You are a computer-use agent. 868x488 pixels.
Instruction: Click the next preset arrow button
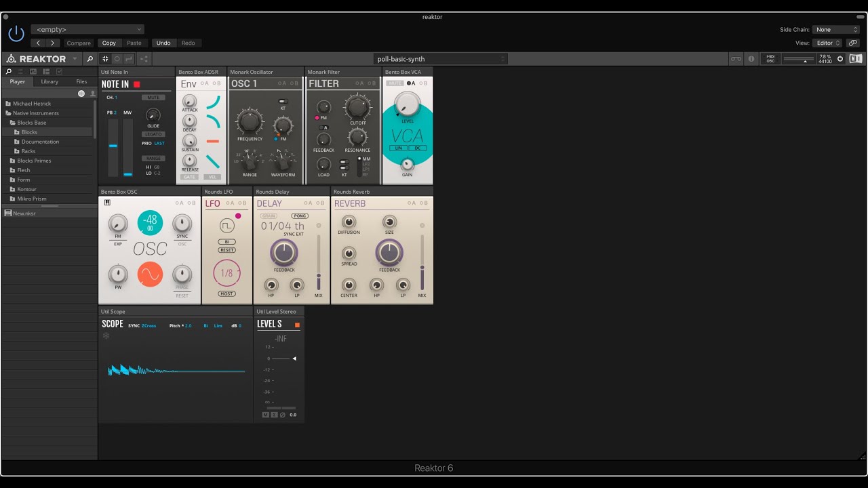pos(53,43)
